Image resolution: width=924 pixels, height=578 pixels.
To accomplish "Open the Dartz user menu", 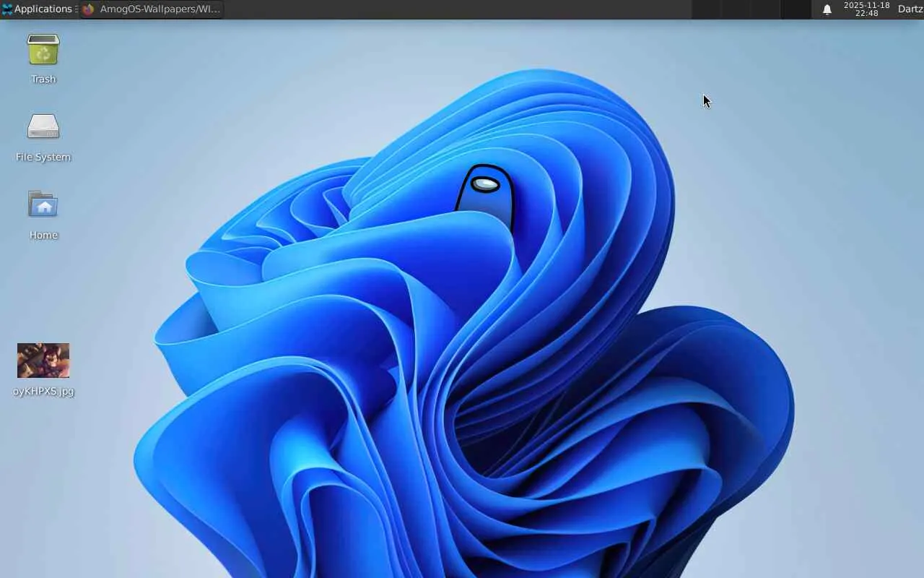I will pyautogui.click(x=910, y=9).
